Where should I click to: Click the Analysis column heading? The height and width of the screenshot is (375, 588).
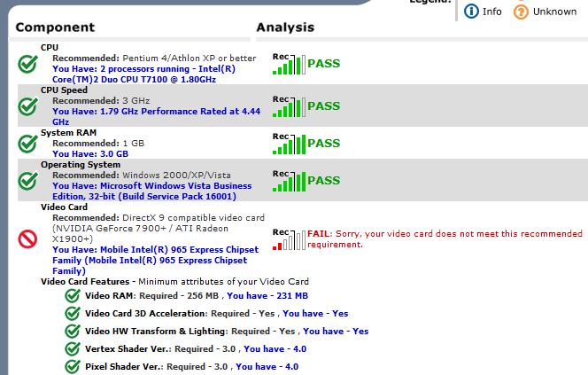[285, 27]
